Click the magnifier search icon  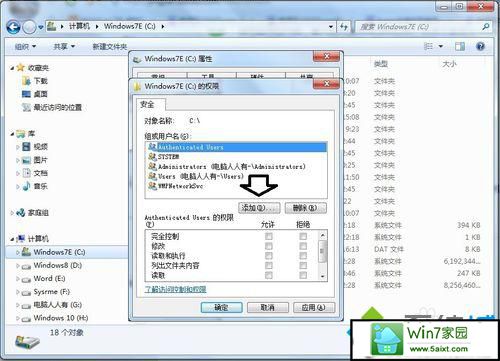[486, 27]
